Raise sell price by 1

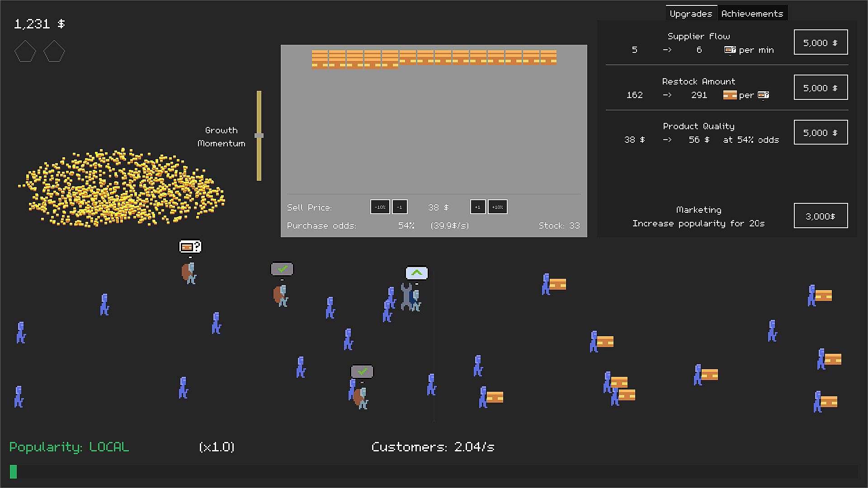point(478,207)
